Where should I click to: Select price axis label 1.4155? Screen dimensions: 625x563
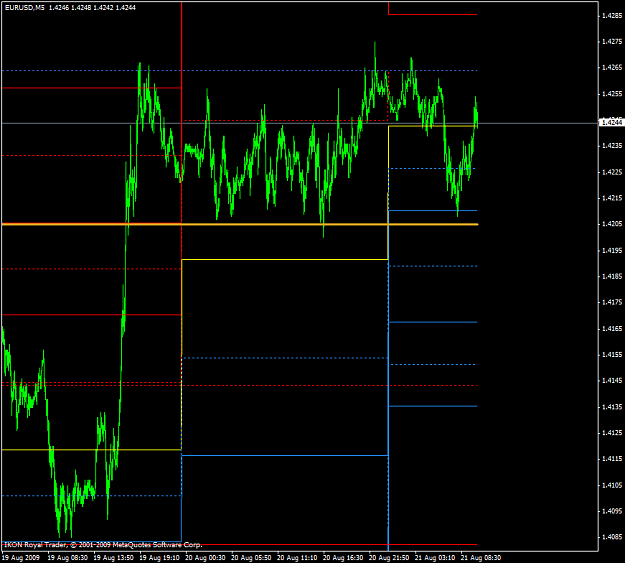tap(612, 354)
